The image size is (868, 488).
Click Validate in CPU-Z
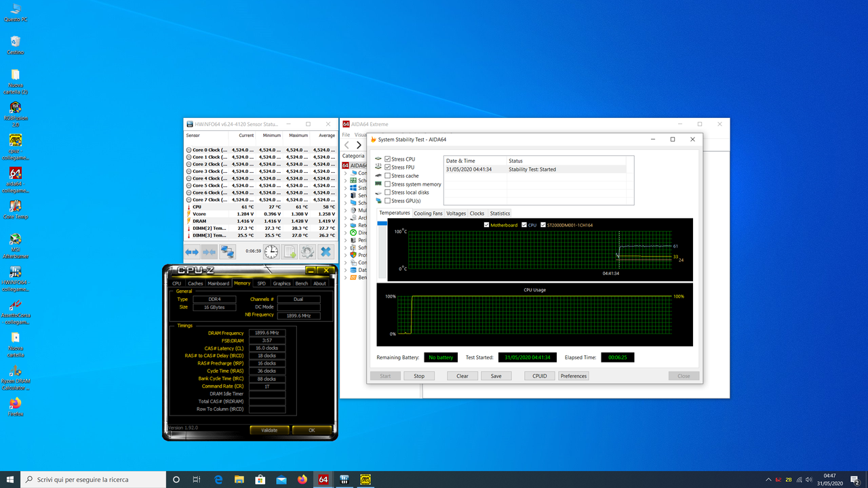click(x=269, y=430)
